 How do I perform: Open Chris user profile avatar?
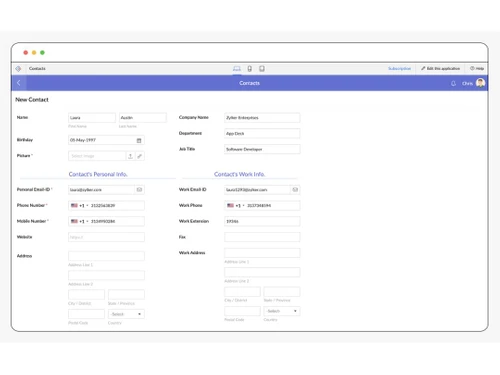coord(480,83)
